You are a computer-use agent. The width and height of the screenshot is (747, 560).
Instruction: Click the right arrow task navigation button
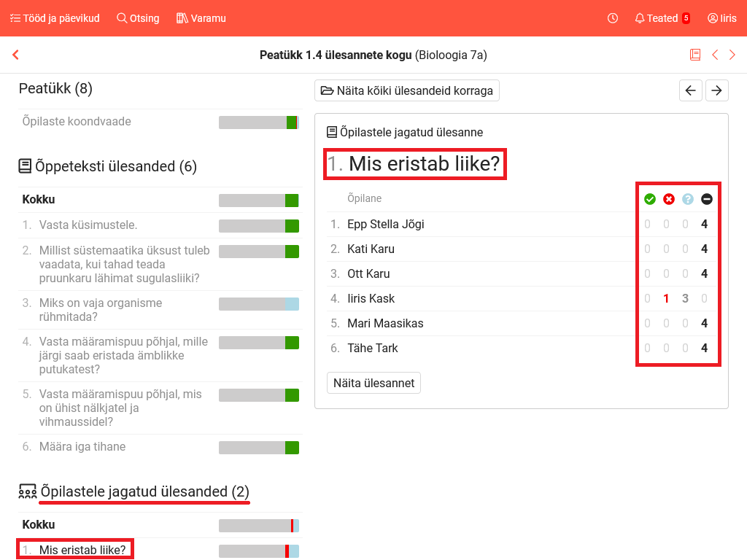coord(717,90)
